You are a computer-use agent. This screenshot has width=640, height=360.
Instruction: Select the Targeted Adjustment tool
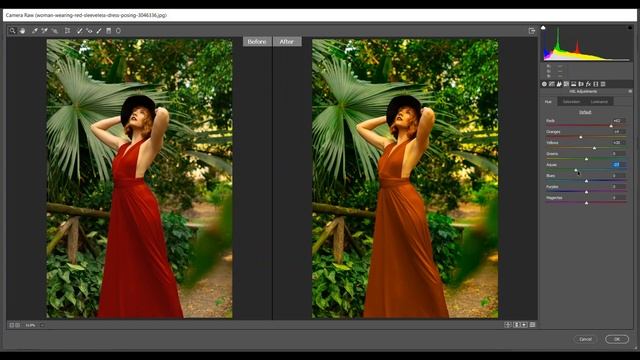click(55, 31)
